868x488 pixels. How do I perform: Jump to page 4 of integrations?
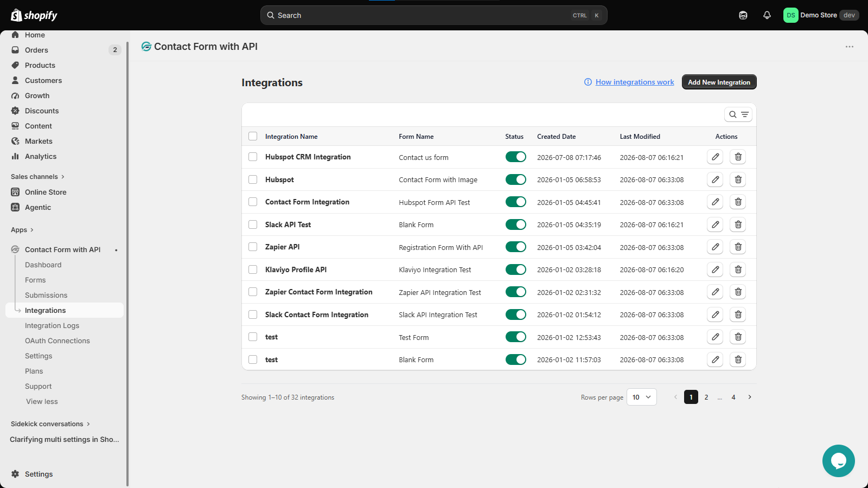[733, 397]
